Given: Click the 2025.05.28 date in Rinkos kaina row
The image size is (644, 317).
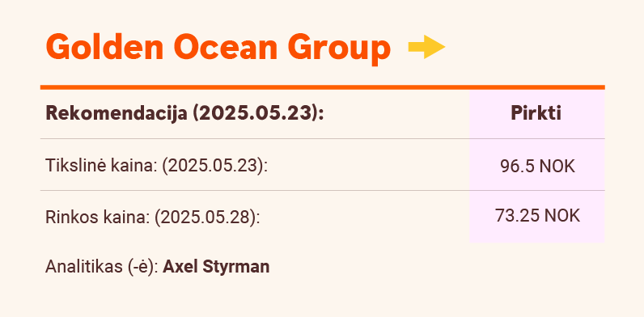Looking at the screenshot, I should 206,218.
